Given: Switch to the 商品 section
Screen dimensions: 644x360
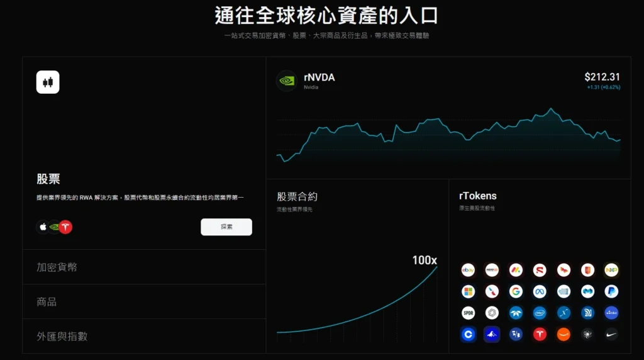Looking at the screenshot, I should [x=144, y=301].
